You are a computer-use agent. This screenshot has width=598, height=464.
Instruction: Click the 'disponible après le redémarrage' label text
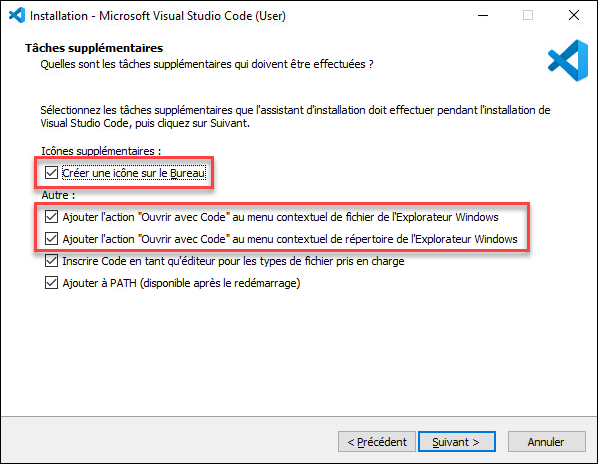pos(220,283)
